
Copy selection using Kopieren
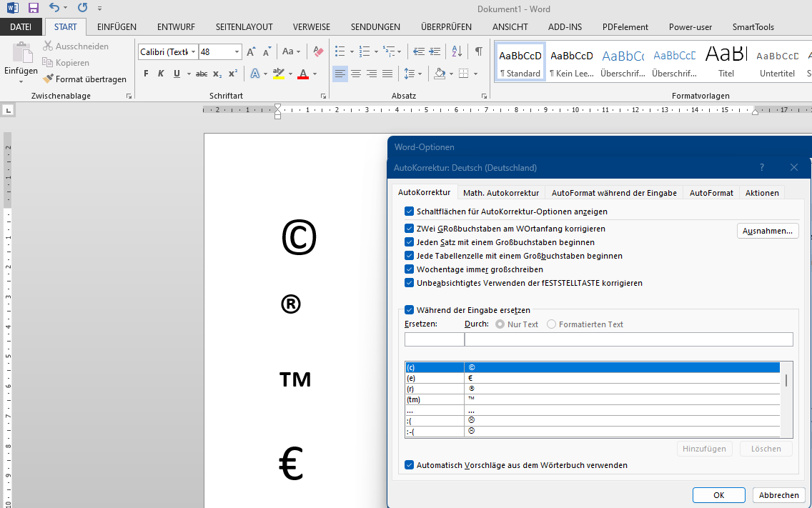[x=66, y=63]
